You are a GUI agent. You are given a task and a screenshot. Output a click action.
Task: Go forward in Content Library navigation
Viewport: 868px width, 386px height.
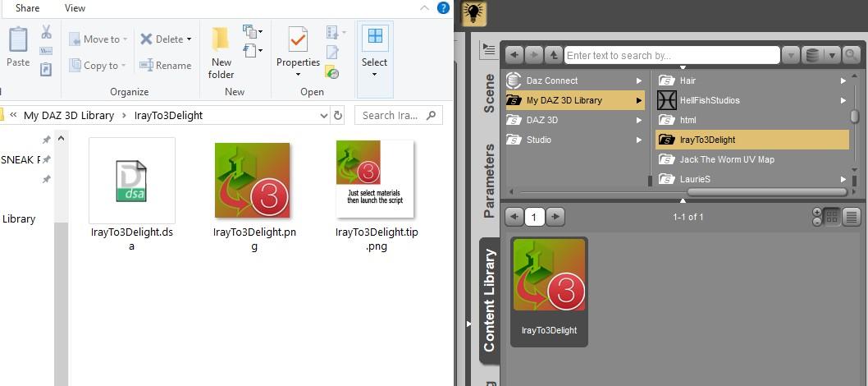[x=533, y=55]
